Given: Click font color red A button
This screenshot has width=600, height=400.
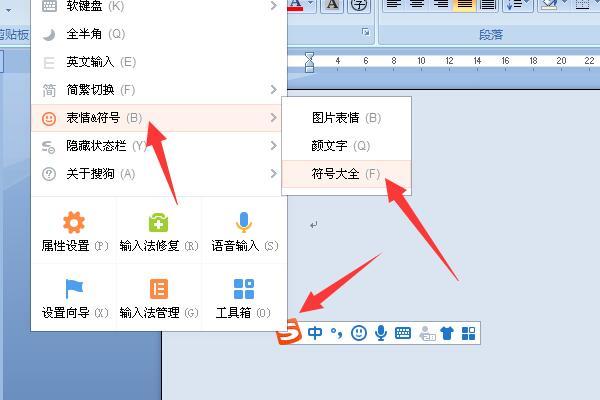Looking at the screenshot, I should click(x=295, y=6).
